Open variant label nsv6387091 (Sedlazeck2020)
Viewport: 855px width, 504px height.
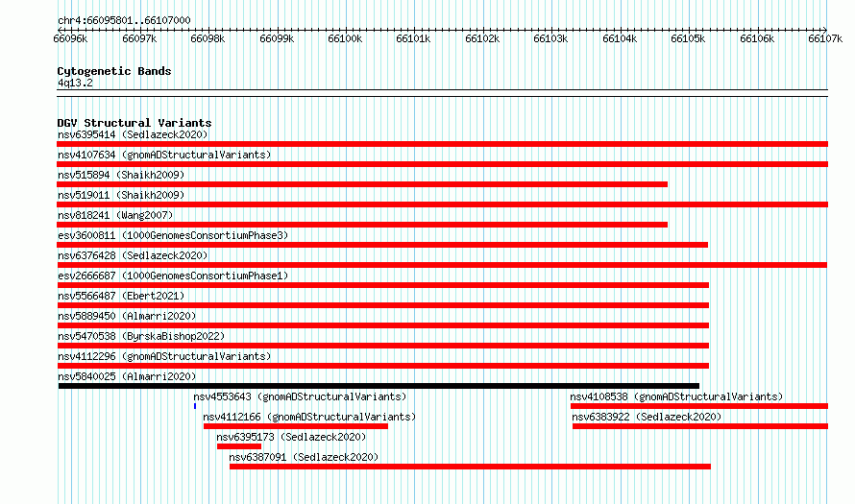(x=304, y=457)
